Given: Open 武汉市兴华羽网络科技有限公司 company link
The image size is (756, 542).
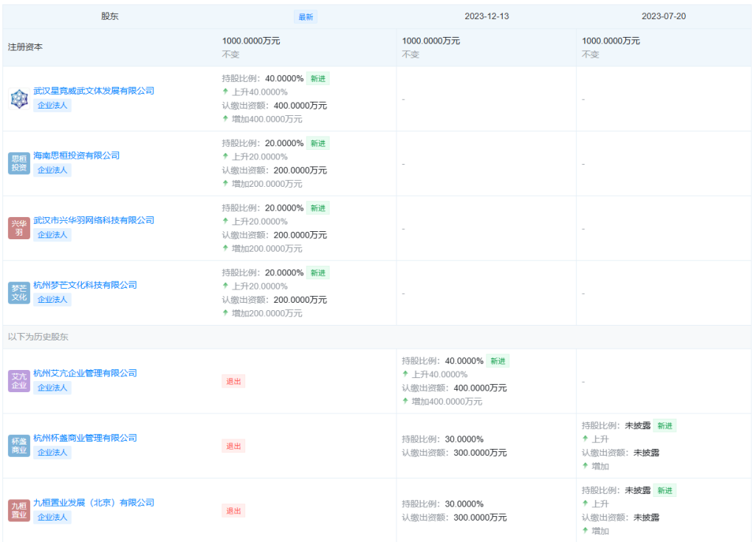Looking at the screenshot, I should pyautogui.click(x=94, y=220).
